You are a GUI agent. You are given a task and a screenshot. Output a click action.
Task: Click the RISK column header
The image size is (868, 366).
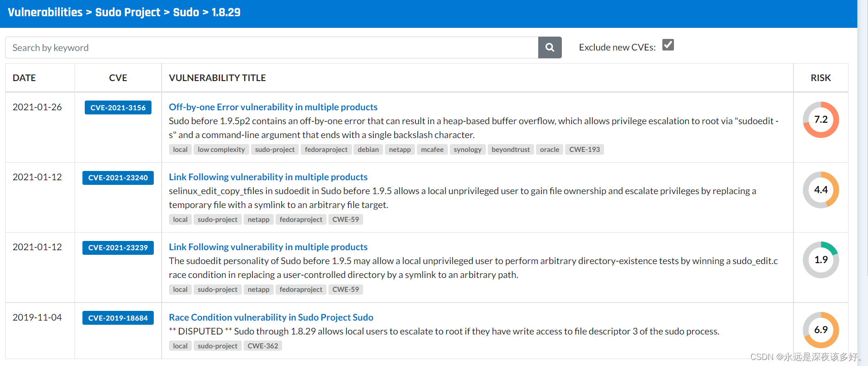tap(821, 78)
